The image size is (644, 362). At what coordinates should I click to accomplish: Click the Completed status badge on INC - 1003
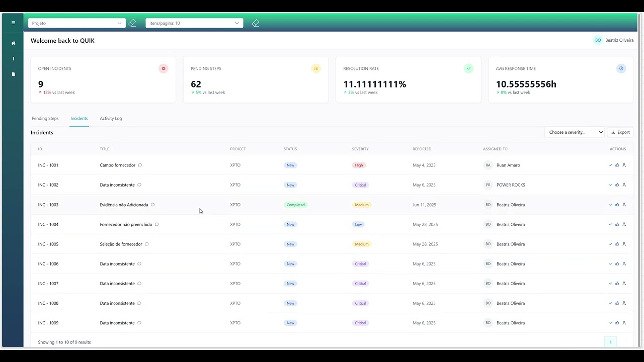point(295,205)
